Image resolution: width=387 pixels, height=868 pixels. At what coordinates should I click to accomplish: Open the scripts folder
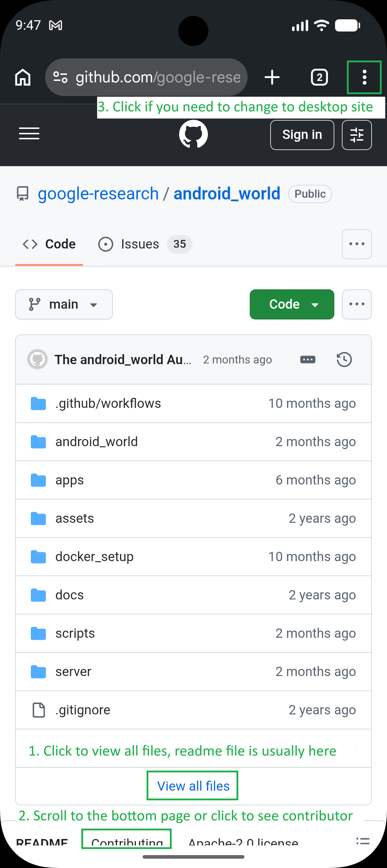[x=75, y=633]
